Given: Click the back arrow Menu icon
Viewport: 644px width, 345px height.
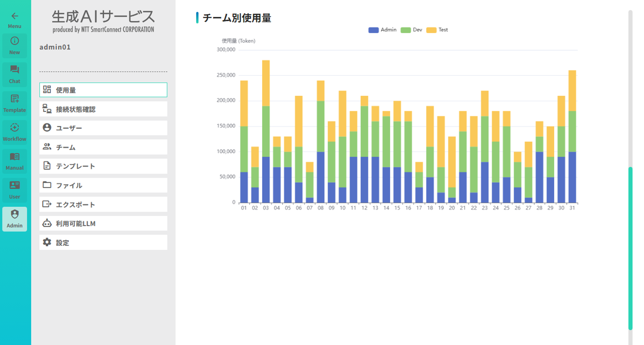Looking at the screenshot, I should (14, 16).
